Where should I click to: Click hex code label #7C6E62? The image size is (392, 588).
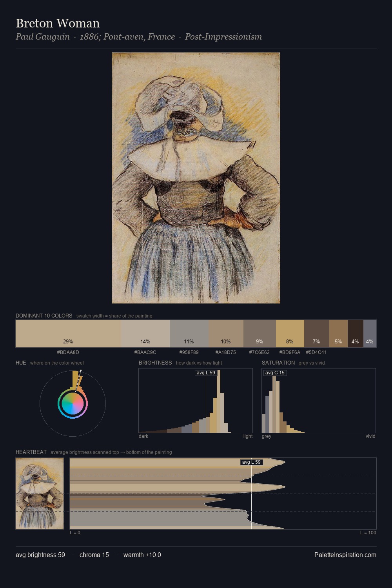260,352
